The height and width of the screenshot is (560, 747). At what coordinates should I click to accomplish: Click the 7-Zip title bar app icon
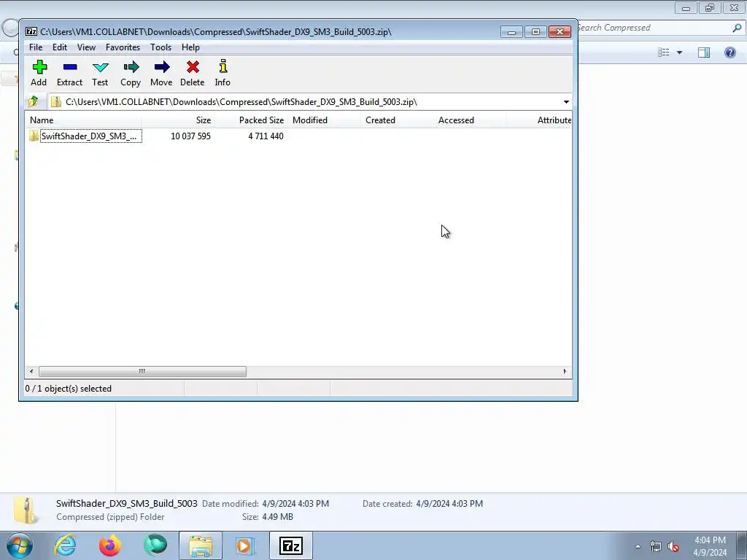(x=31, y=32)
